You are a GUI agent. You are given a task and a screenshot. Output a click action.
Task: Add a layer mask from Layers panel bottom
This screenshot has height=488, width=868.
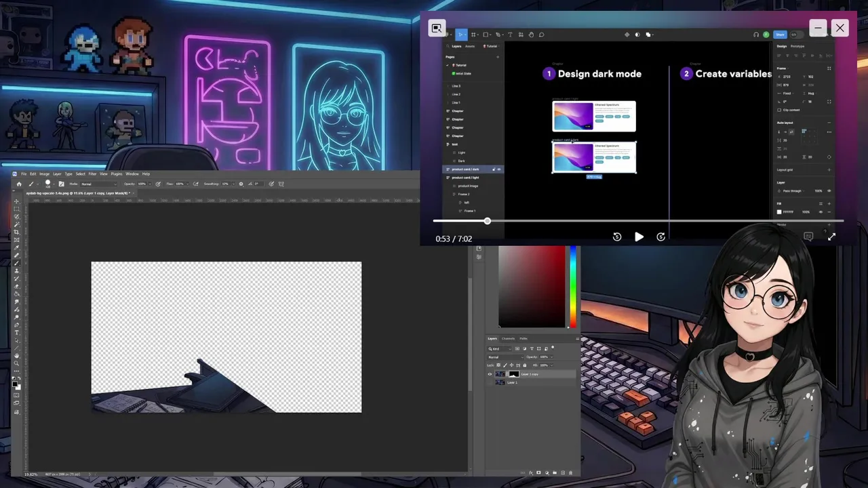[538, 472]
